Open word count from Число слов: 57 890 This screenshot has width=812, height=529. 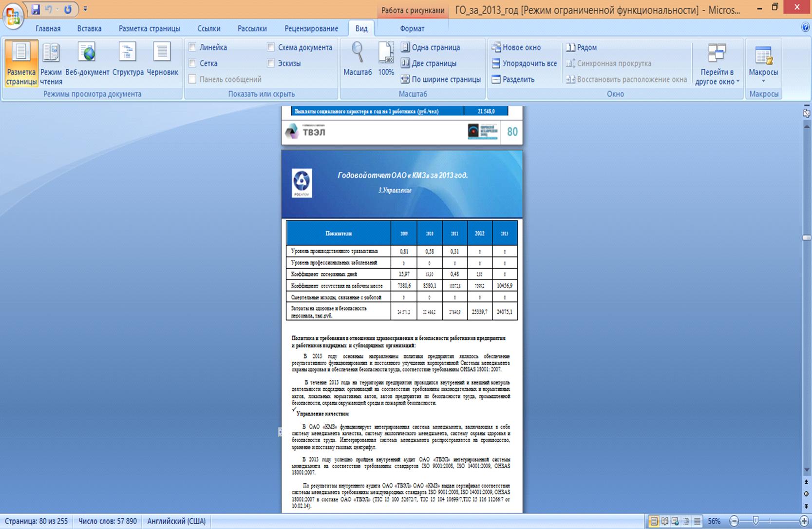pyautogui.click(x=108, y=521)
